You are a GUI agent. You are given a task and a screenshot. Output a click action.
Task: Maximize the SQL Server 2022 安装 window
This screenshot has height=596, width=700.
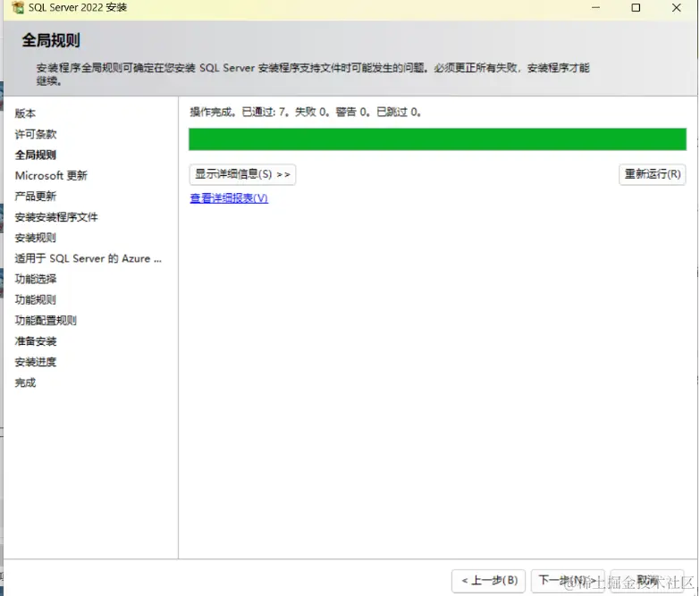tap(636, 7)
